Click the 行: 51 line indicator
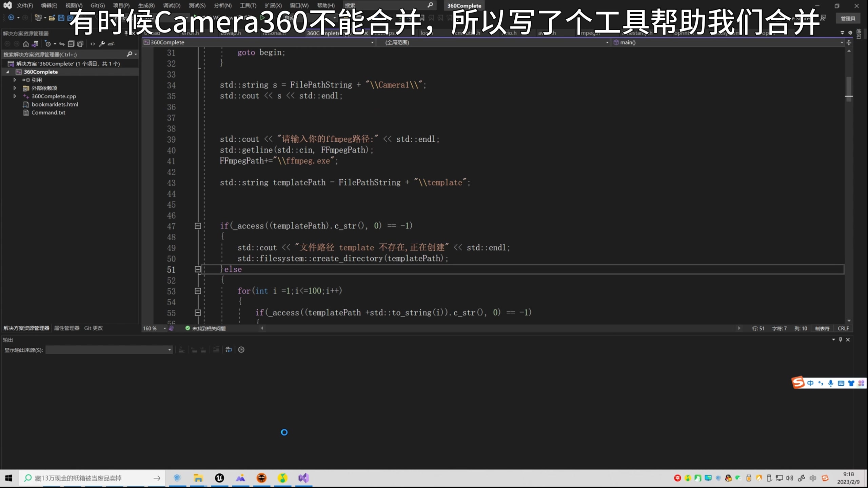Screen dimensions: 868x488 point(758,328)
